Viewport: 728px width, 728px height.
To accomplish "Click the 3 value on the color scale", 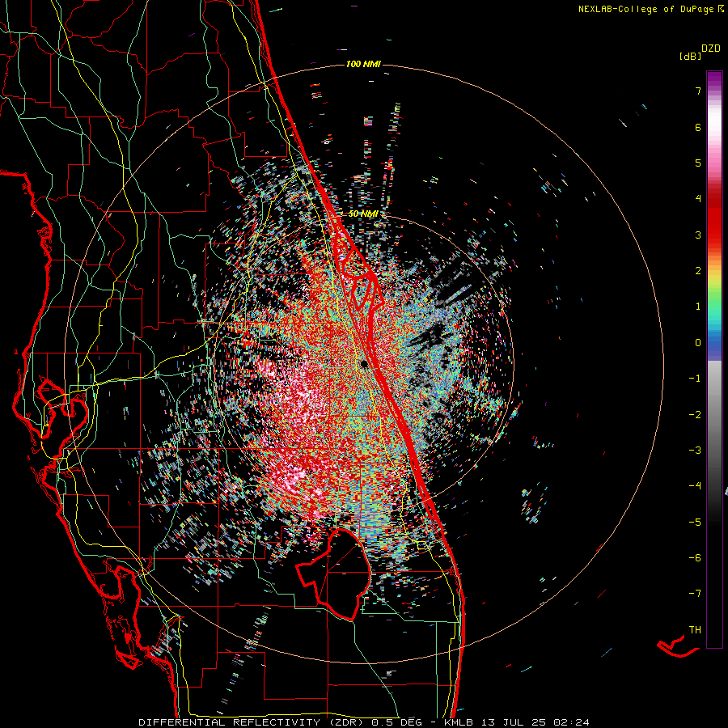I will [x=698, y=235].
